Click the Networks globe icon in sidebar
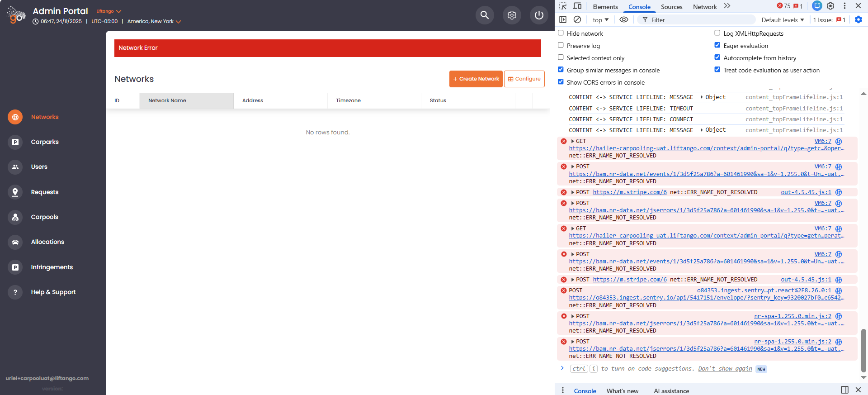Viewport: 868px width, 395px height. pos(15,117)
